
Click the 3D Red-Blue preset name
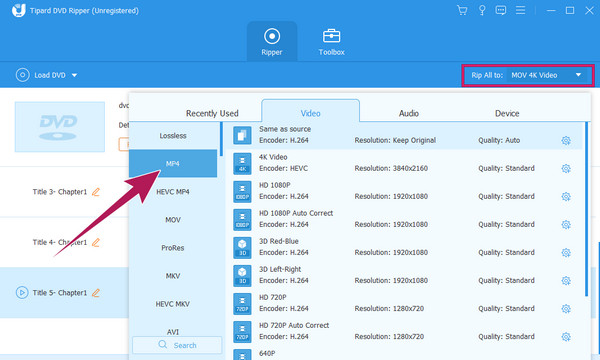pyautogui.click(x=279, y=241)
